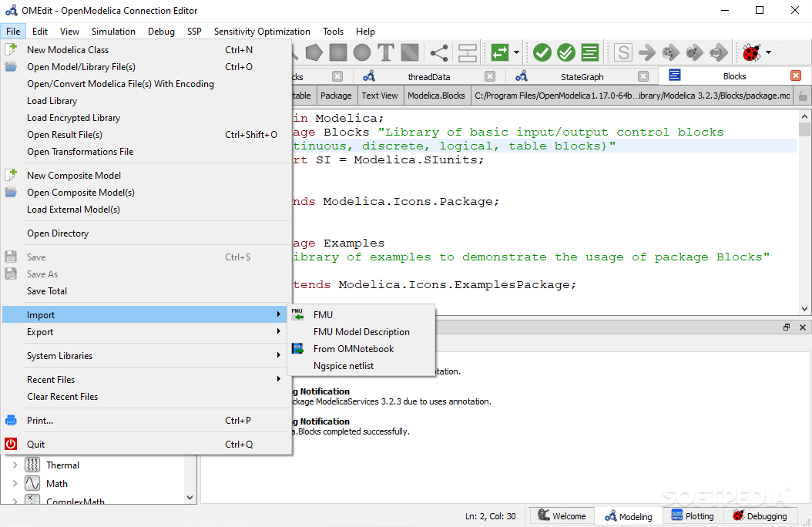Image resolution: width=812 pixels, height=527 pixels.
Task: Choose Open Composite Model(s)
Action: (x=145, y=193)
